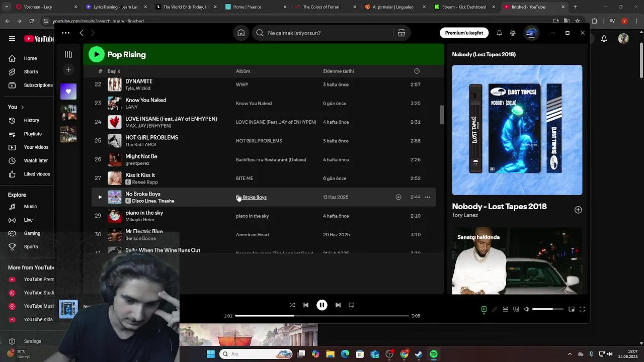The height and width of the screenshot is (362, 644).
Task: Toggle repeat in the player bar
Action: pos(352,305)
